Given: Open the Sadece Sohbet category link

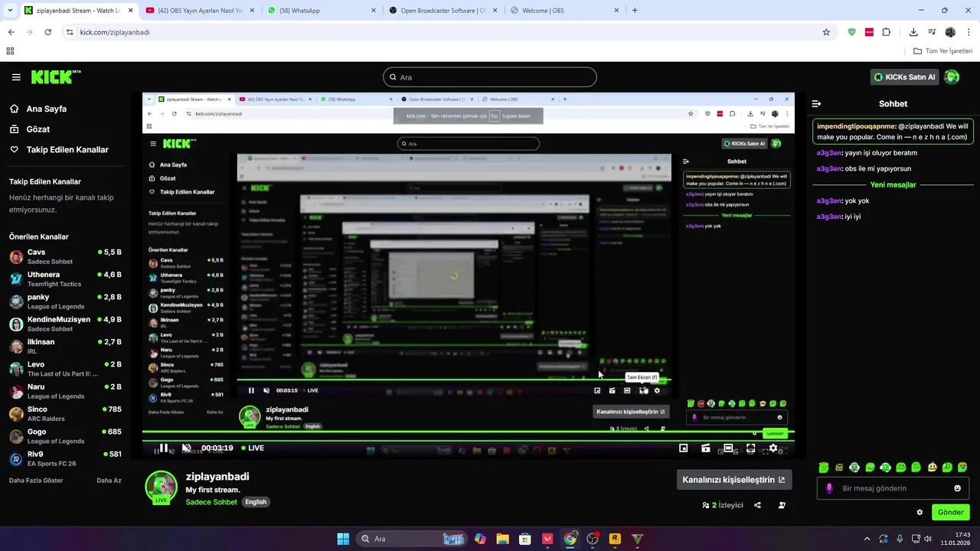Looking at the screenshot, I should [x=211, y=502].
